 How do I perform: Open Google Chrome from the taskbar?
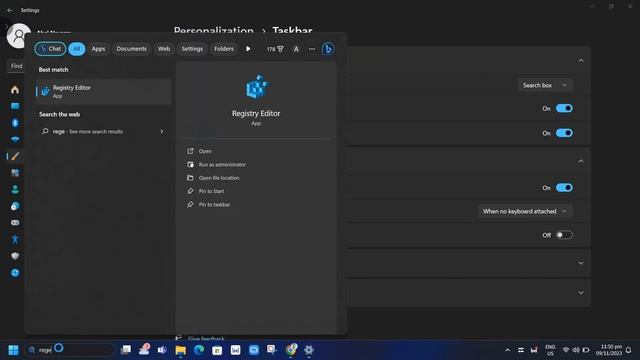tap(291, 349)
